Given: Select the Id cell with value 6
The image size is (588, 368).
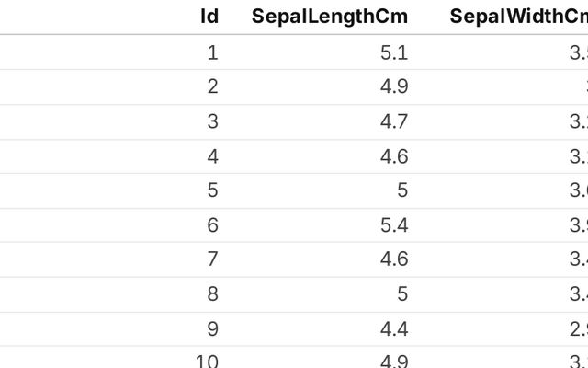Looking at the screenshot, I should point(212,225).
